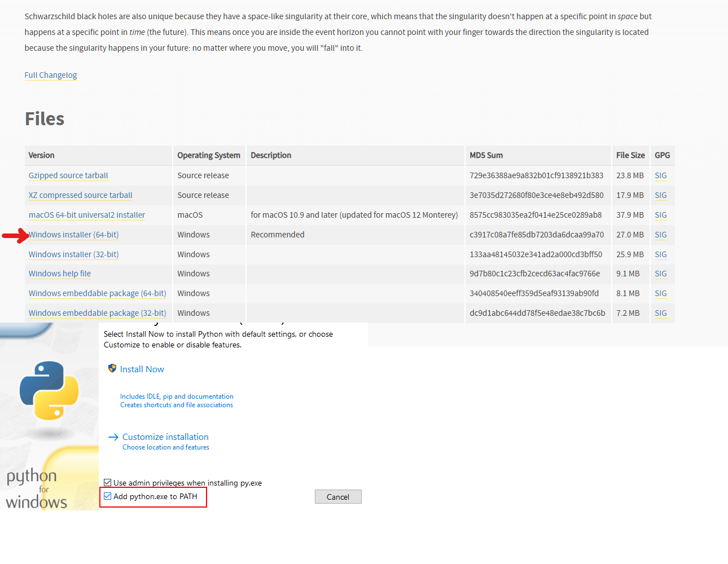Click MD5 sum 729e36388ae9a832b01cf9138921b383
This screenshot has width=728, height=564.
(x=537, y=175)
